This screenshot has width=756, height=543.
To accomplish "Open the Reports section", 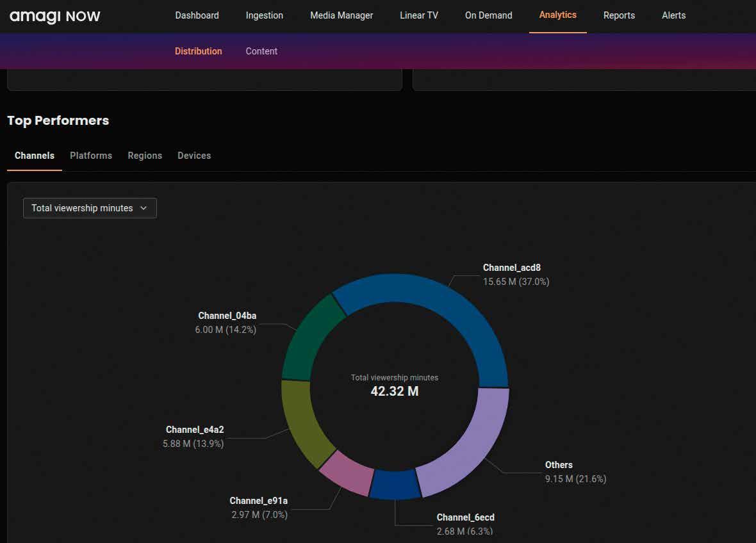I will pos(619,15).
